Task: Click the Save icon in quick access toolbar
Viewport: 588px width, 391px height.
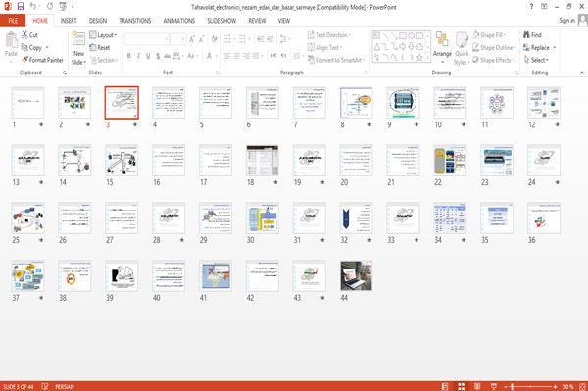Action: pos(21,7)
